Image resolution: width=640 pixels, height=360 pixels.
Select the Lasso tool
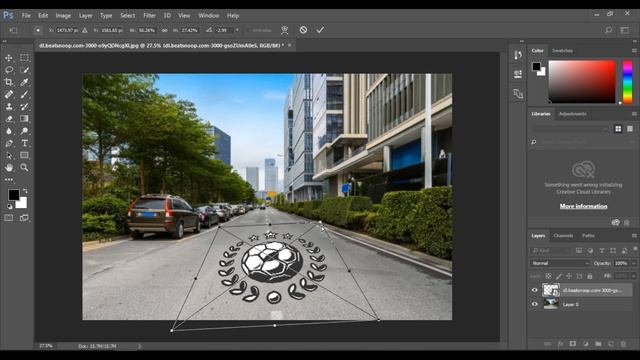(9, 70)
